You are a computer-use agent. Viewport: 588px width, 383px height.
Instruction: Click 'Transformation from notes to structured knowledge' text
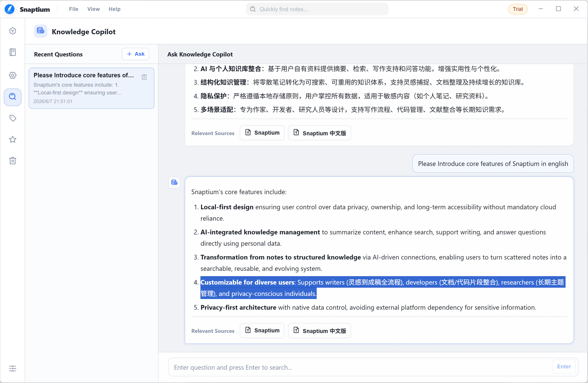point(281,257)
